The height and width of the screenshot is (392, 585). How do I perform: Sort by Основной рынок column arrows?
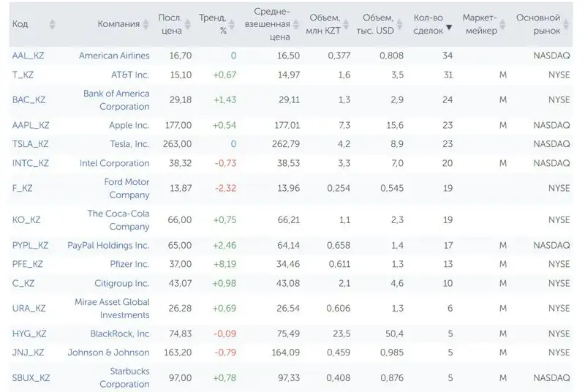[566, 24]
